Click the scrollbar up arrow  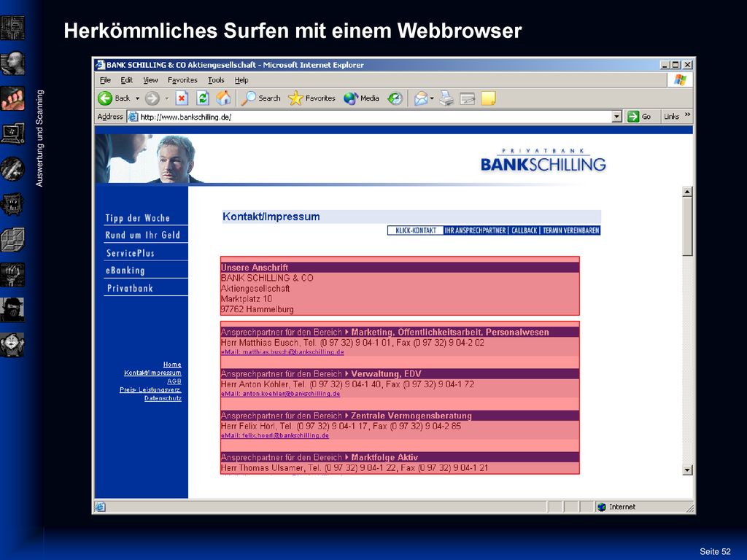687,192
